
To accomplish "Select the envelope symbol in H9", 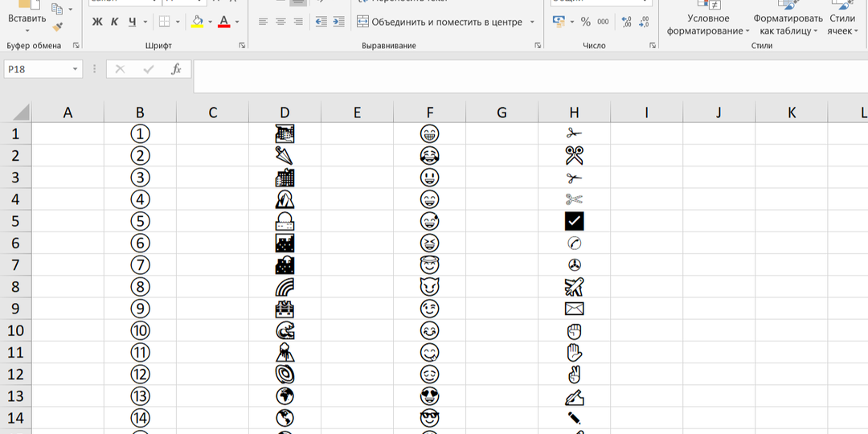I will pos(574,309).
